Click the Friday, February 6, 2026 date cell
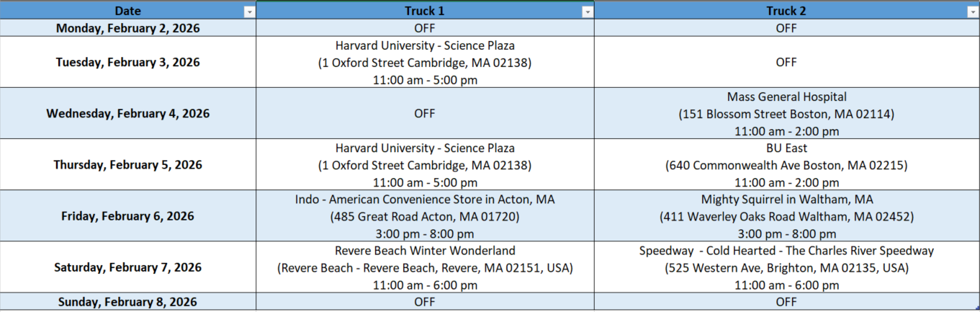 [128, 216]
